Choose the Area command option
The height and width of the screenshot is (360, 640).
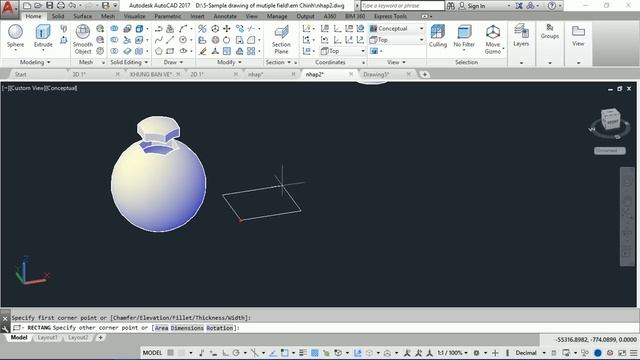pyautogui.click(x=161, y=328)
